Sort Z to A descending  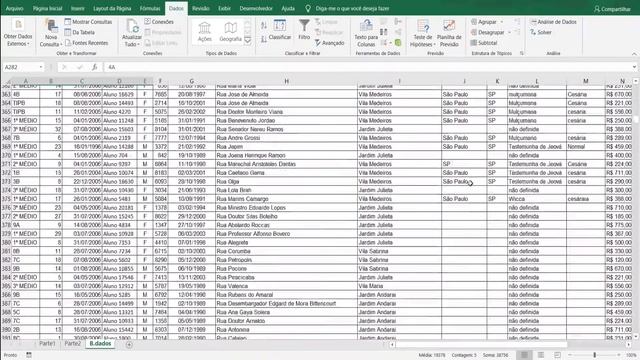tap(264, 39)
